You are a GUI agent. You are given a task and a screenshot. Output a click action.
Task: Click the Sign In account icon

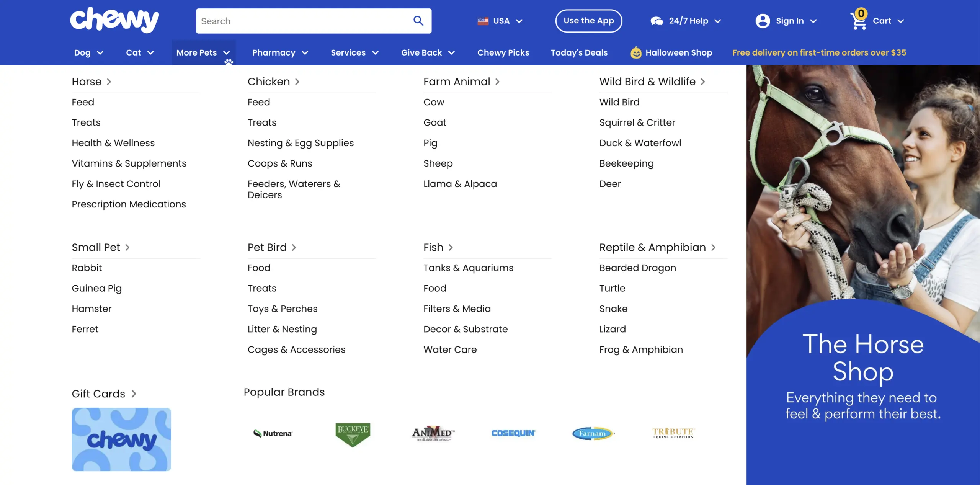tap(763, 21)
